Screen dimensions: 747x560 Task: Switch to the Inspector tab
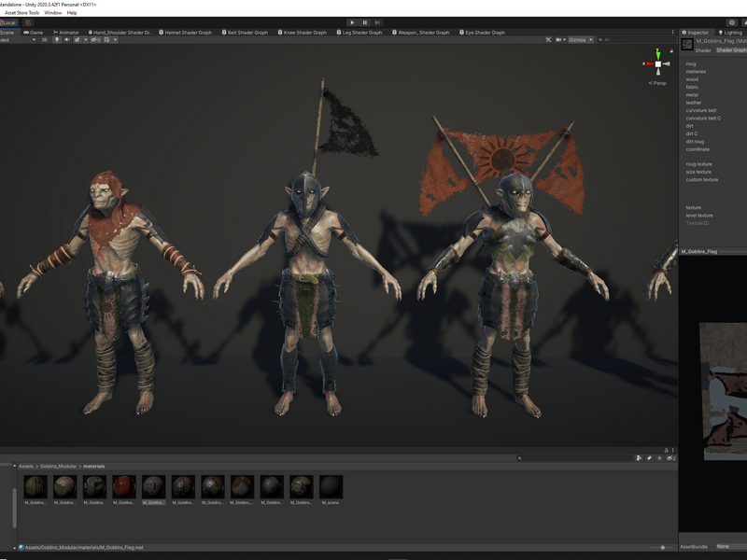pos(695,33)
